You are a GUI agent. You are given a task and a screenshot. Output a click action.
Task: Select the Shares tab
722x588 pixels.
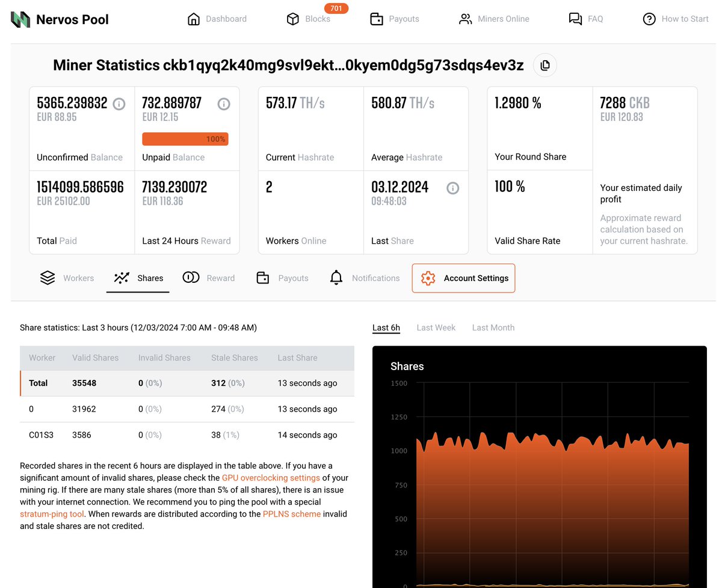point(138,278)
